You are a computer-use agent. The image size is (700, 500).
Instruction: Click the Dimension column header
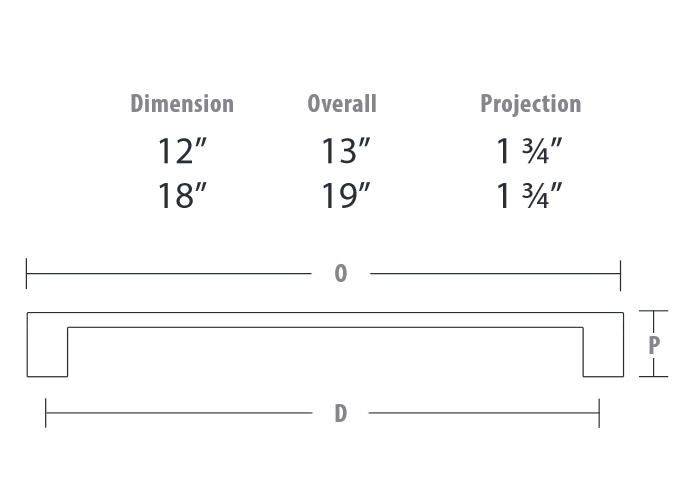(182, 104)
